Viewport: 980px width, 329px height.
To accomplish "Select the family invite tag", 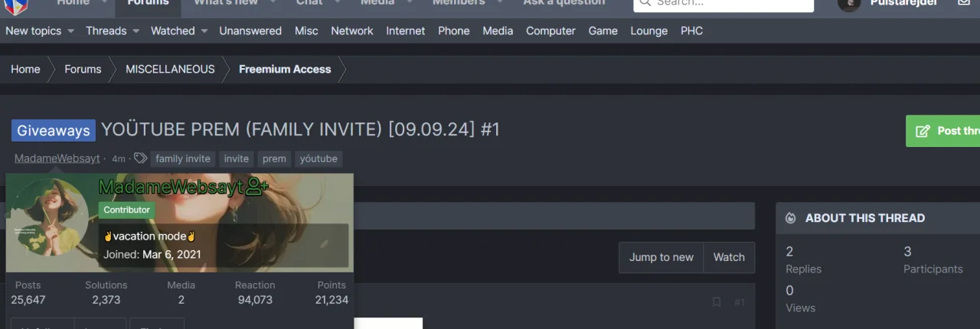I will [x=183, y=158].
